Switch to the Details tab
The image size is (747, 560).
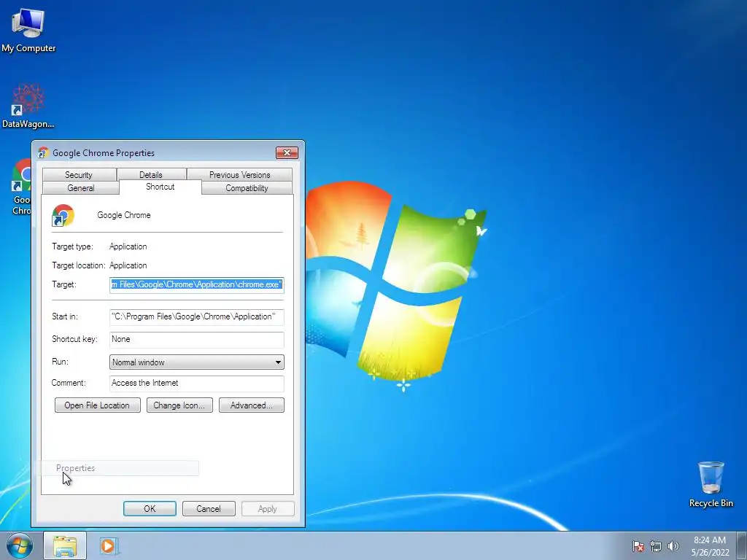(151, 175)
